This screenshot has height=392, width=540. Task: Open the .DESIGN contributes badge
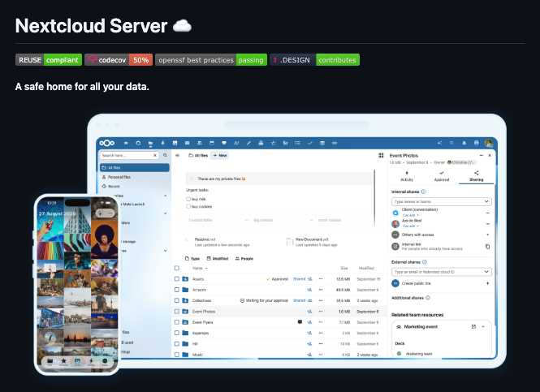tap(314, 60)
